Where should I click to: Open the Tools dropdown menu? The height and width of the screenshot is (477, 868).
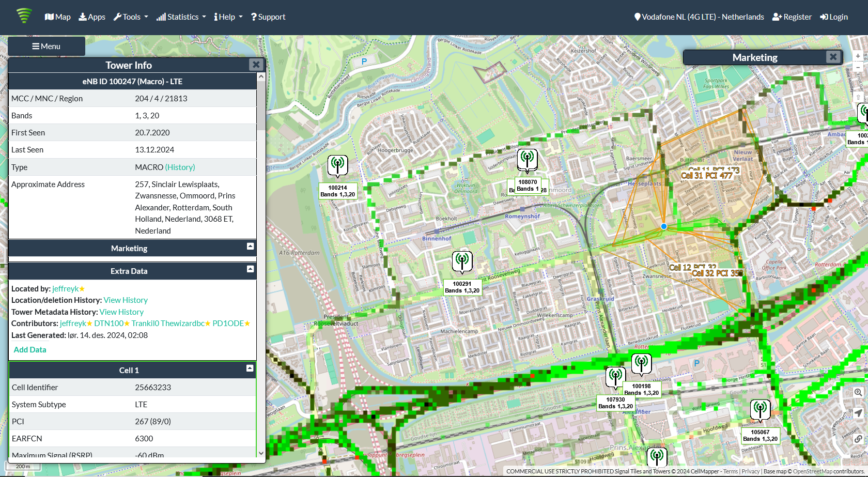click(131, 17)
